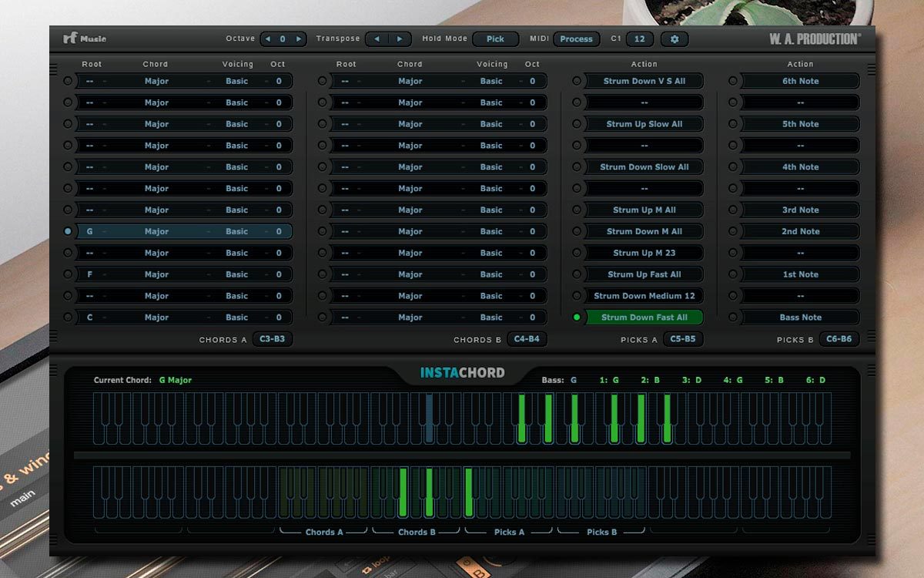Click the Bass: G note readout
The height and width of the screenshot is (578, 924).
pyautogui.click(x=560, y=380)
